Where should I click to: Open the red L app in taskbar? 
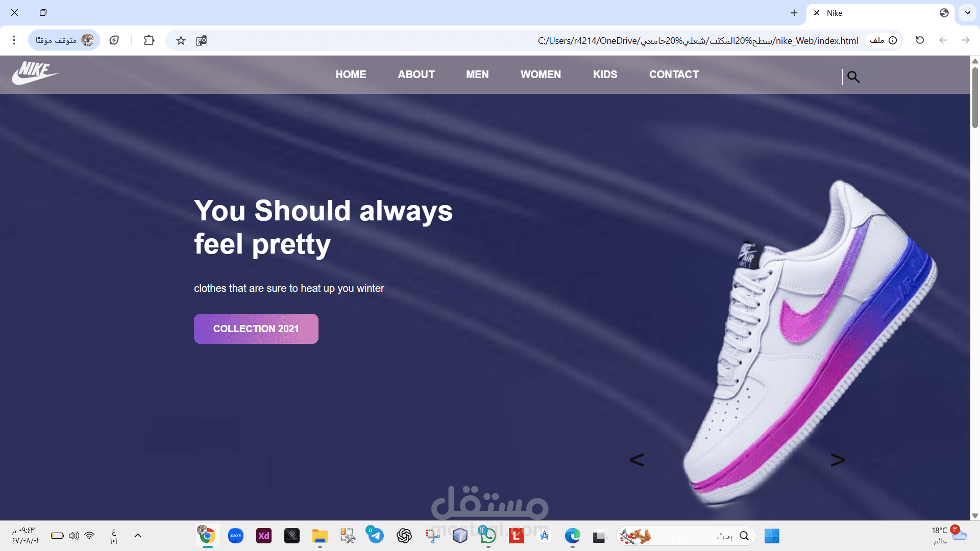517,536
